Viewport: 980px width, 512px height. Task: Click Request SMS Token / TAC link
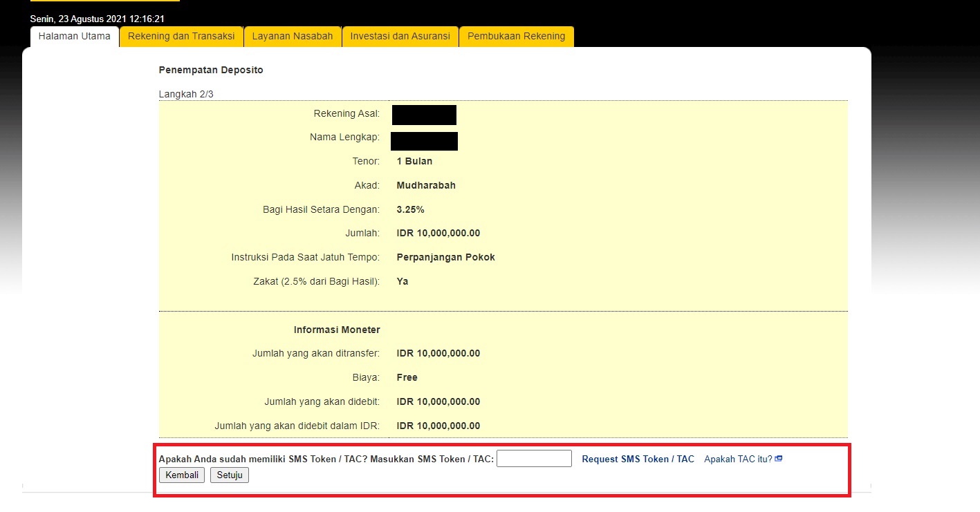coord(638,459)
